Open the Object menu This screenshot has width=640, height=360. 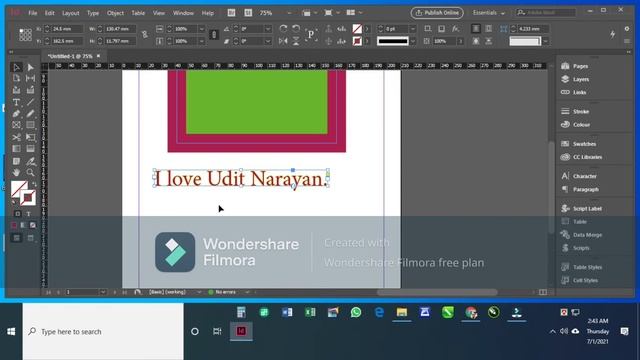coord(115,13)
